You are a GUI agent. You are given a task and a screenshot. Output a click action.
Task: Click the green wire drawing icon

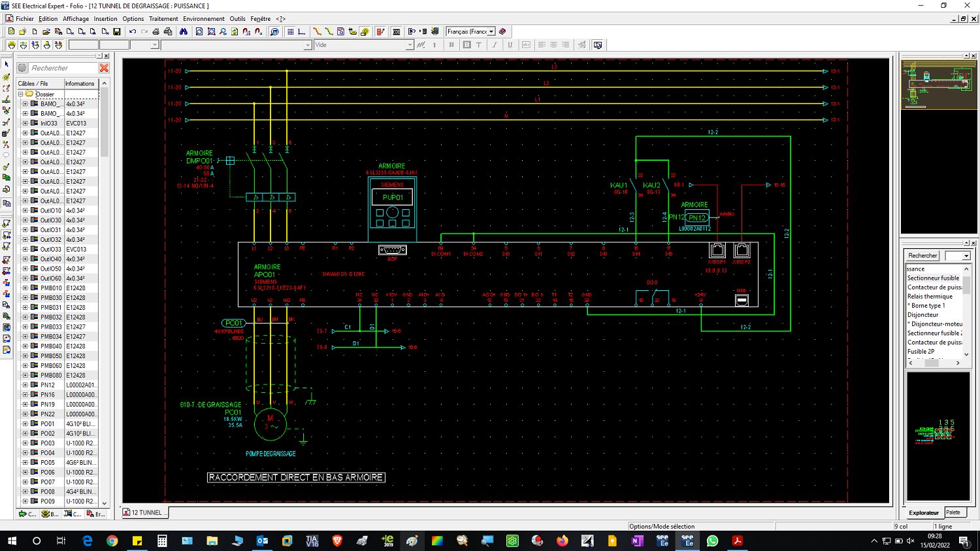329,31
